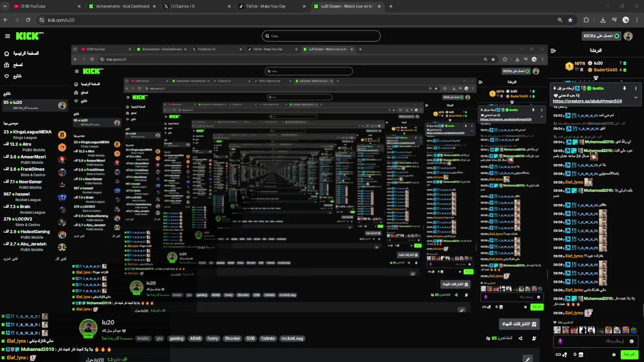Click the icon right of the share icon
Image resolution: width=644 pixels, height=362 pixels.
[534, 338]
